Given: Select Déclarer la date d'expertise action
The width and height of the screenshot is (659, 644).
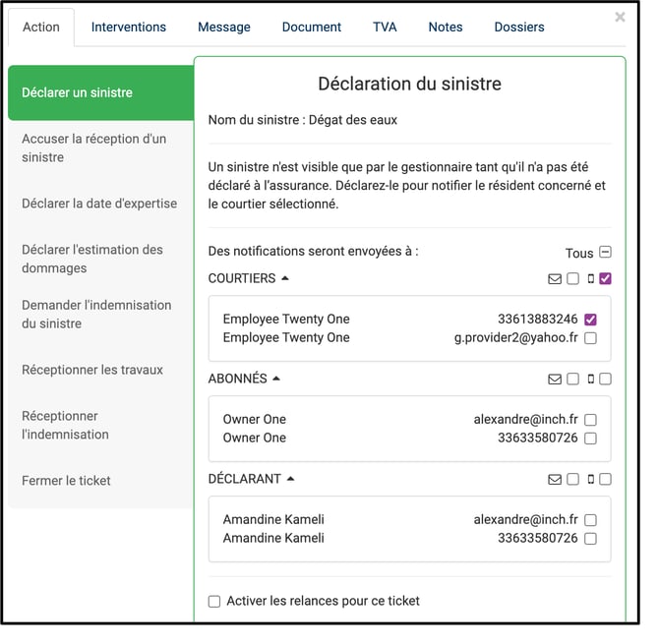Looking at the screenshot, I should tap(99, 204).
